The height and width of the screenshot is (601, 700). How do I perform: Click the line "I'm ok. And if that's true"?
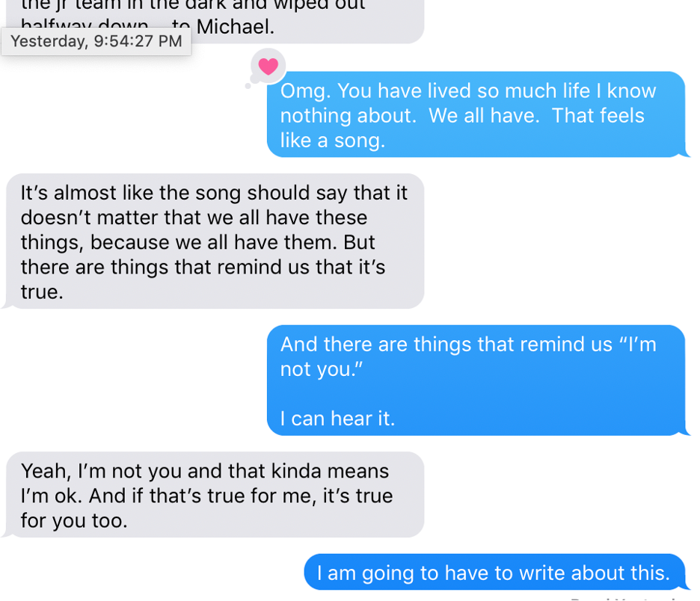206,496
